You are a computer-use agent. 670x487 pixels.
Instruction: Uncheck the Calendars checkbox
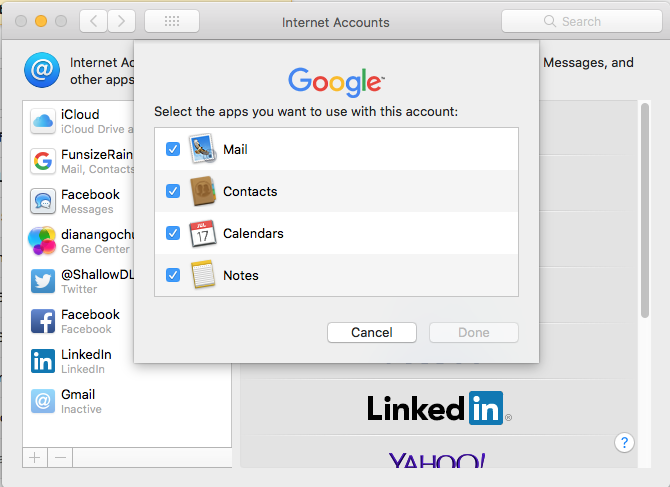(x=173, y=233)
